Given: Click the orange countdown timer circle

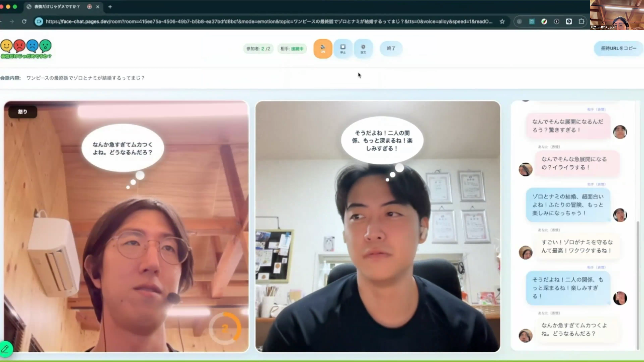Looking at the screenshot, I should 225,328.
